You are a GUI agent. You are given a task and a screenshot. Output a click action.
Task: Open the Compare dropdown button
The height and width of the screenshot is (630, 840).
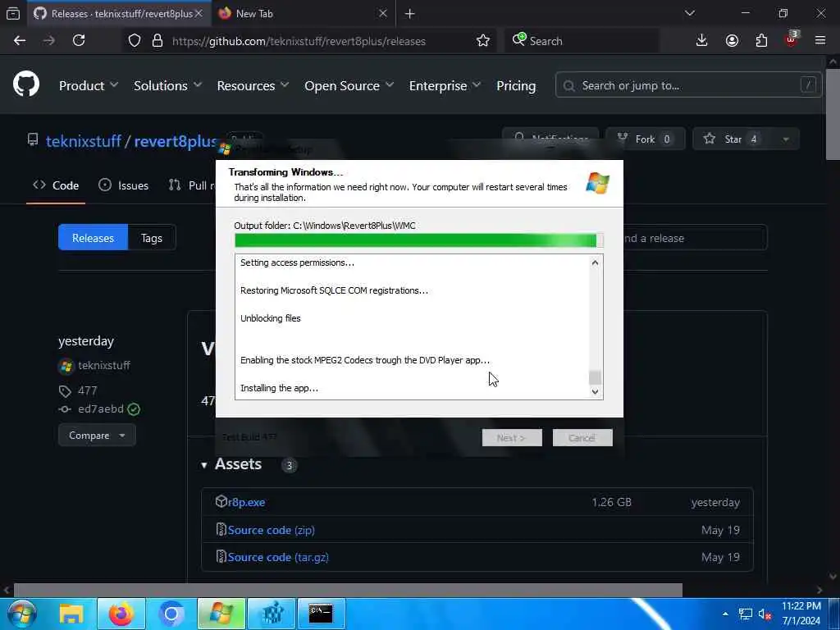point(97,436)
